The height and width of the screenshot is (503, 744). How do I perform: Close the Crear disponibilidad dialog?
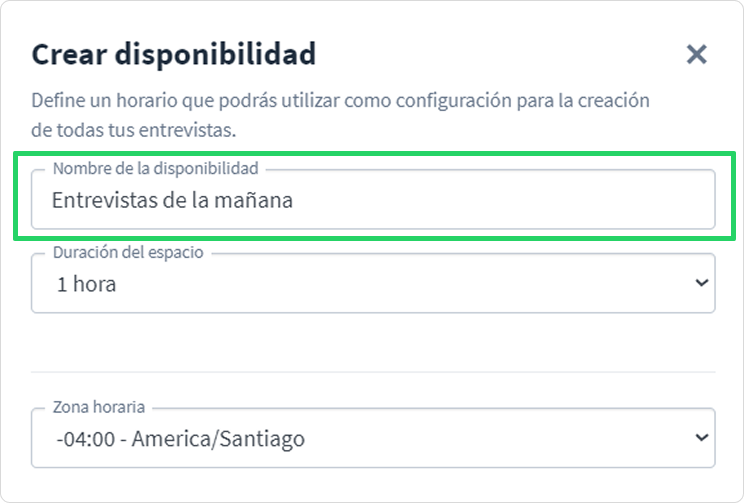click(x=697, y=54)
